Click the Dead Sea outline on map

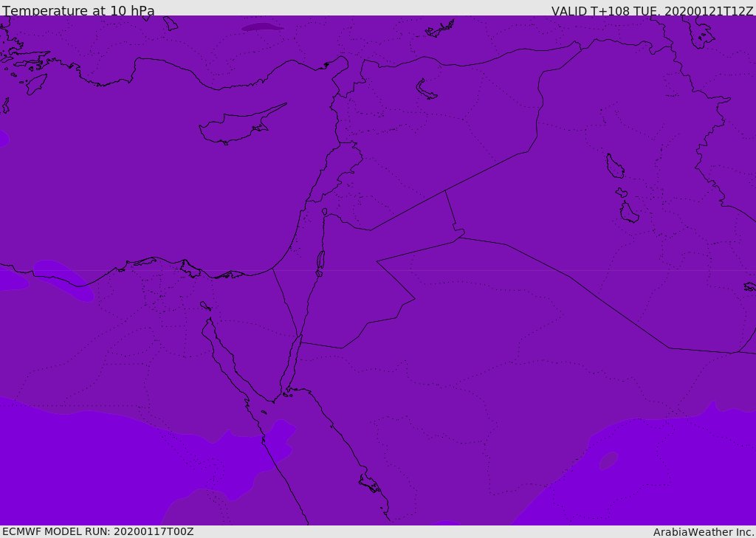pyautogui.click(x=320, y=261)
